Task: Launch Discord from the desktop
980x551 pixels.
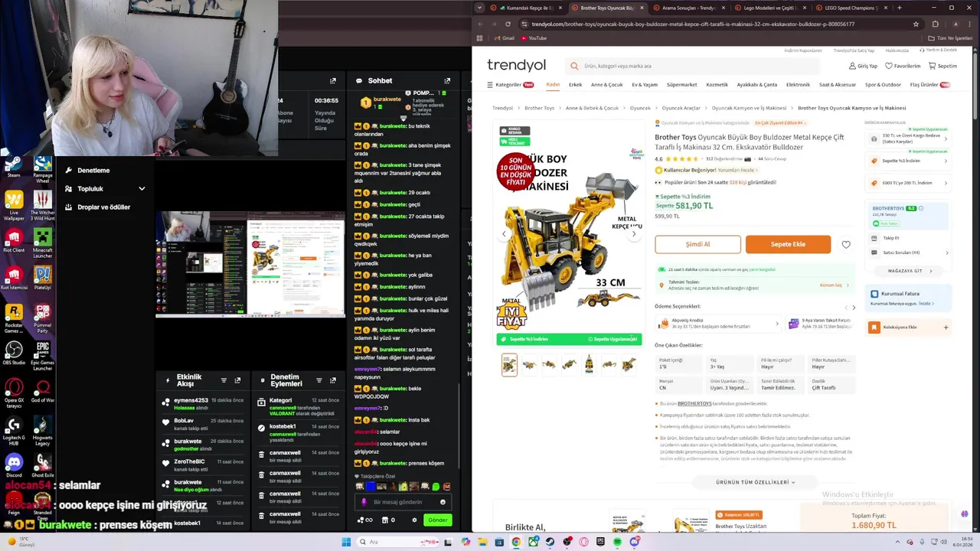Action: [14, 465]
